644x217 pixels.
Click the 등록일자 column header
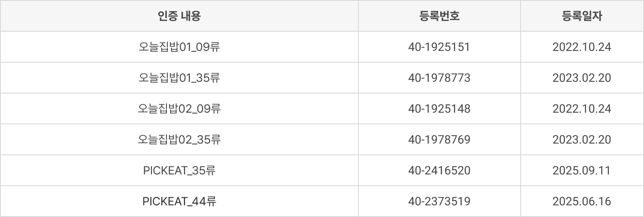[582, 16]
